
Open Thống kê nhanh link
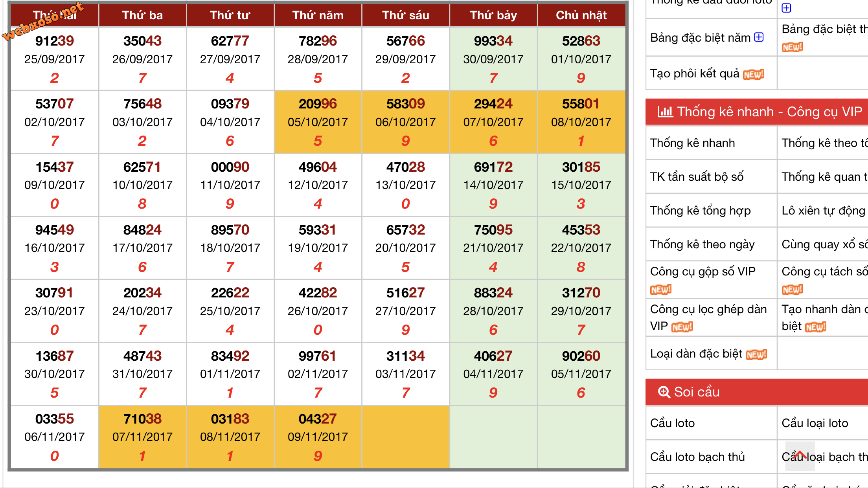(x=692, y=143)
